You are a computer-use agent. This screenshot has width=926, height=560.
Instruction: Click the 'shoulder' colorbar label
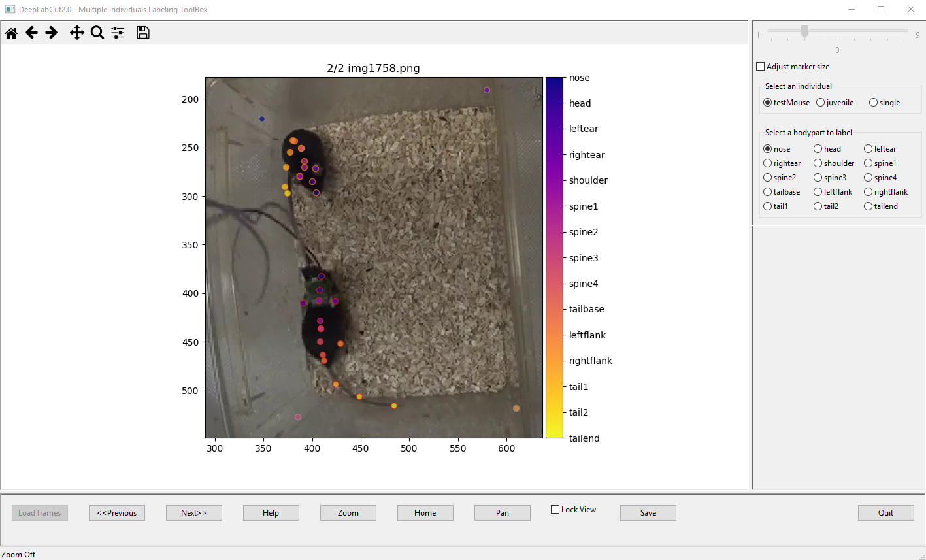(x=588, y=180)
